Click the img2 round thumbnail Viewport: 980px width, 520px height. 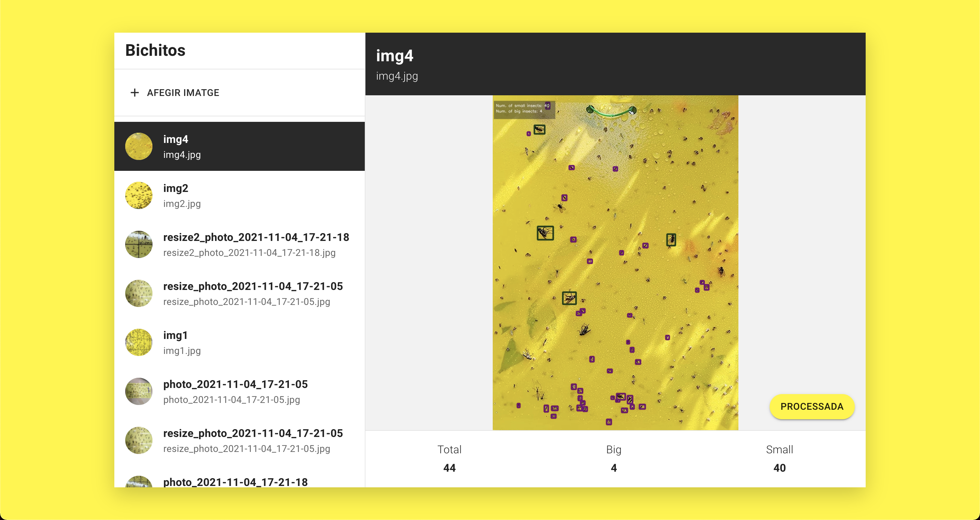(x=138, y=196)
